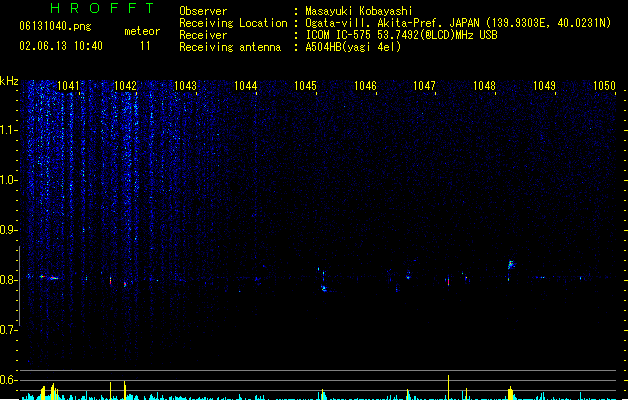
Task: Click the HROFFT title text
Action: point(102,8)
